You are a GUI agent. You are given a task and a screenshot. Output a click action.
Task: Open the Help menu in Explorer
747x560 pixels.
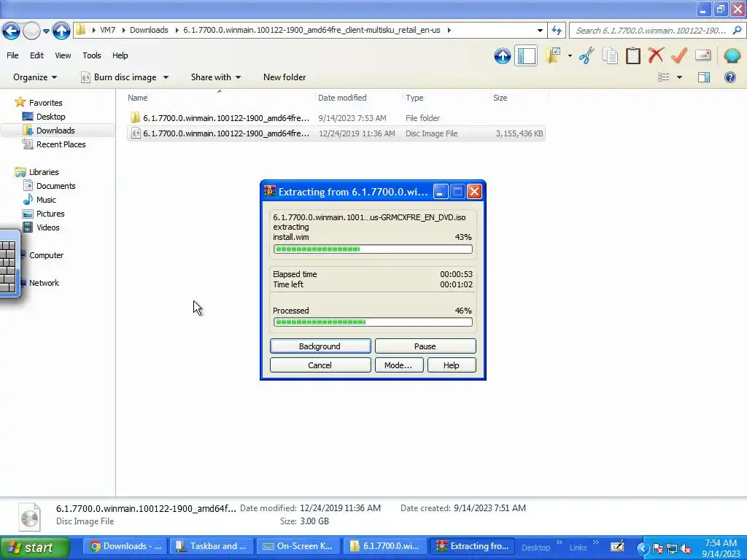120,55
